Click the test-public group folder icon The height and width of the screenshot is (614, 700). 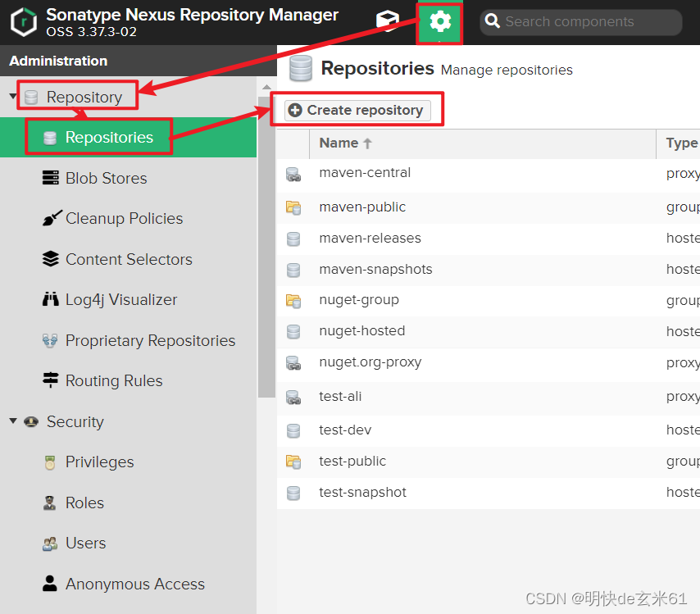[293, 462]
